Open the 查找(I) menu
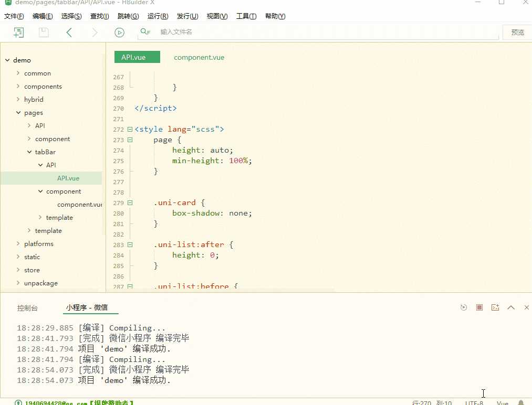This screenshot has width=532, height=405. pyautogui.click(x=100, y=16)
